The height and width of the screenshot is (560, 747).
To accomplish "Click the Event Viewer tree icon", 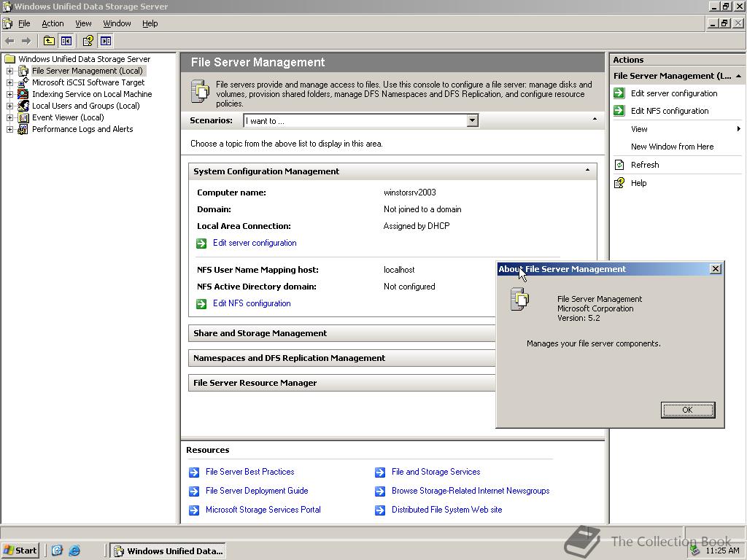I will tap(23, 117).
